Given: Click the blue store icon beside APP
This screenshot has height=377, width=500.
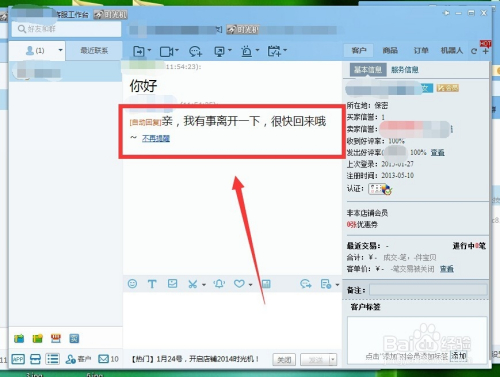Looking at the screenshot, I should [x=35, y=359].
